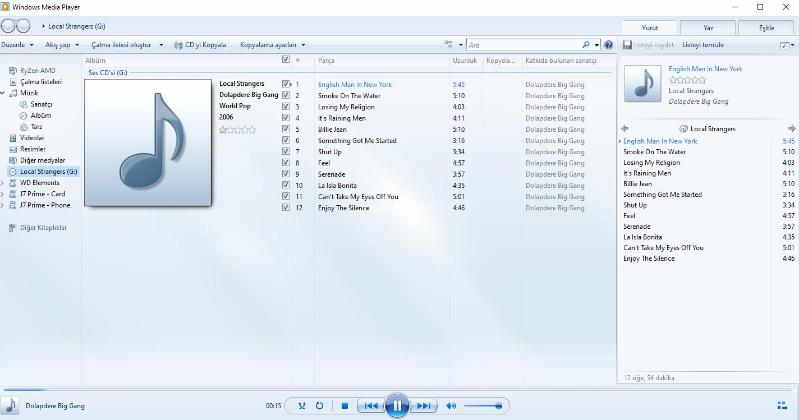Uncheck the Billie Jean checkbox
Viewport: 799px width, 420px height.
tap(286, 129)
